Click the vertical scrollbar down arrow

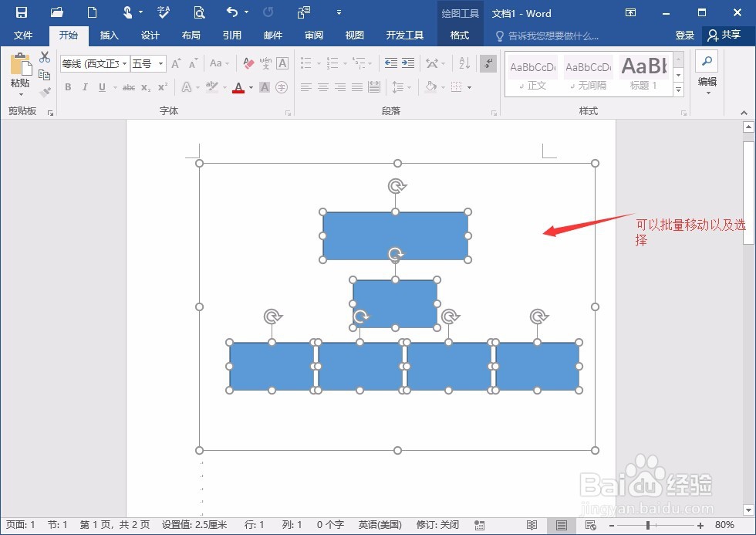coord(748,510)
